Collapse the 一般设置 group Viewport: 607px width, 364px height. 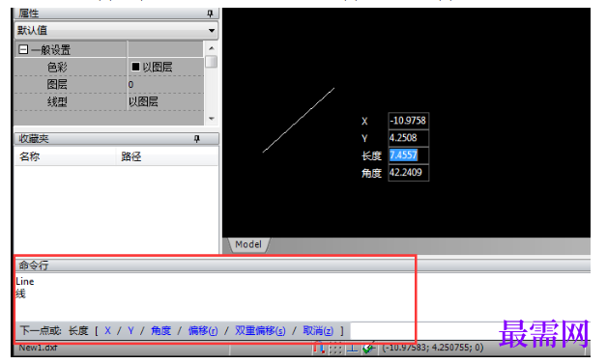coord(23,49)
